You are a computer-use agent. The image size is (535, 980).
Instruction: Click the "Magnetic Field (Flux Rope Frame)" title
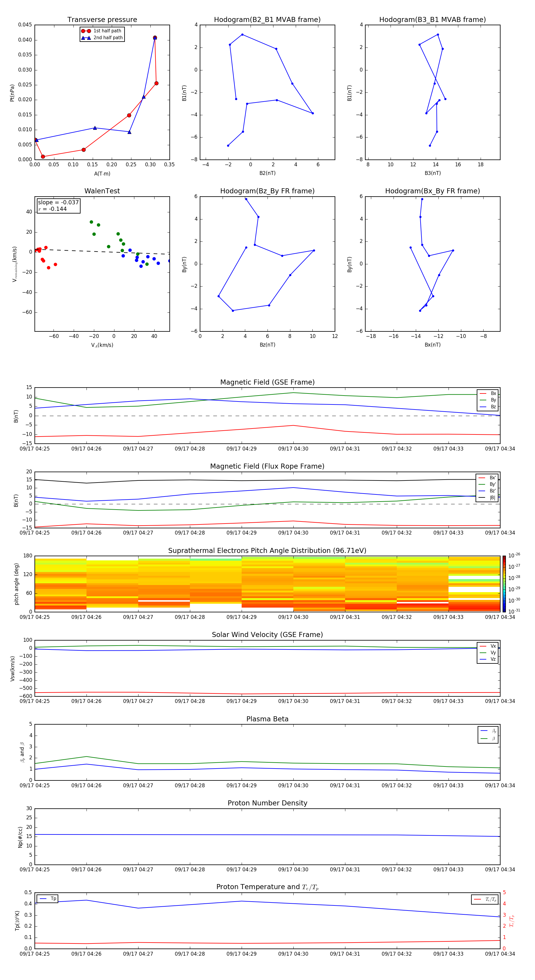267,467
